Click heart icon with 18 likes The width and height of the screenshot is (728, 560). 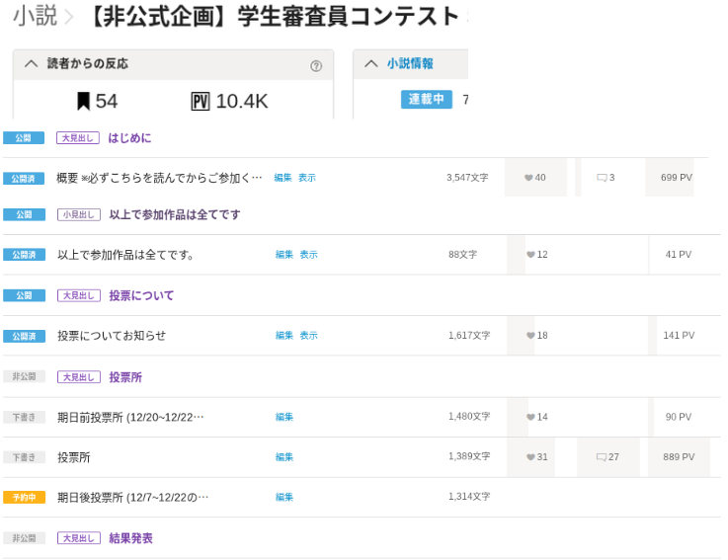point(530,336)
